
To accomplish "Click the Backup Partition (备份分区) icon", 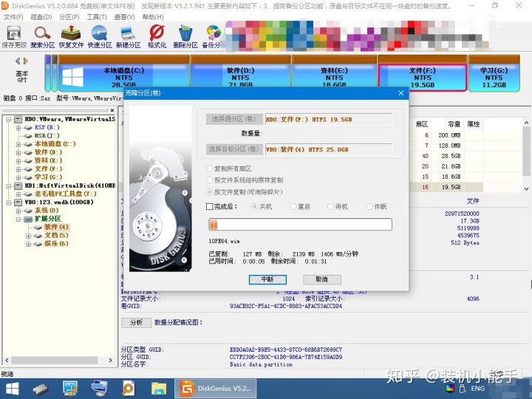I will tap(212, 36).
